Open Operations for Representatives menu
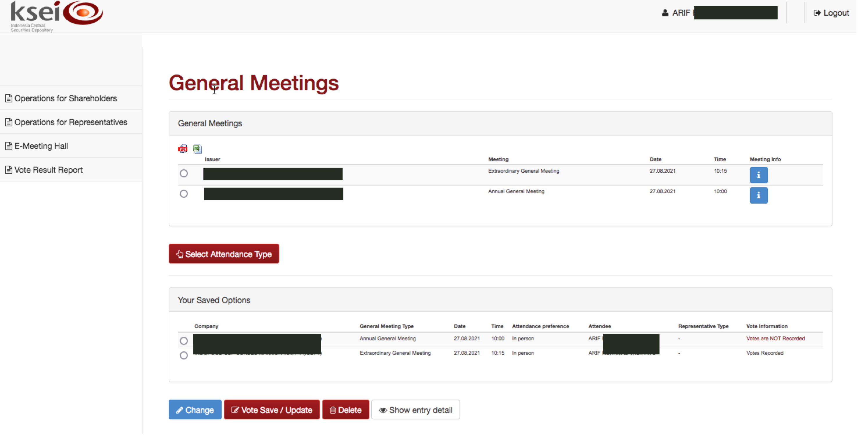The width and height of the screenshot is (868, 440). click(70, 122)
